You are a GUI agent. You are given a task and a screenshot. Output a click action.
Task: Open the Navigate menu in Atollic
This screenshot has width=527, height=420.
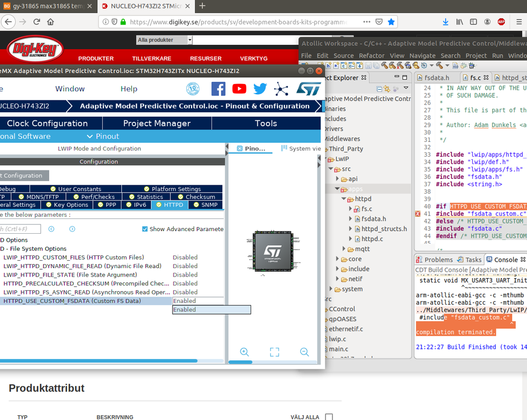(423, 55)
